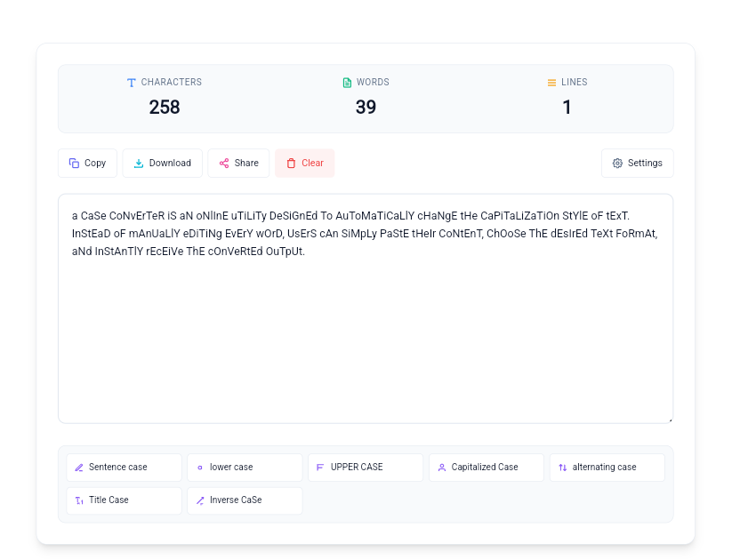This screenshot has width=740, height=560.
Task: Click inside the converted text area
Action: click(x=366, y=308)
